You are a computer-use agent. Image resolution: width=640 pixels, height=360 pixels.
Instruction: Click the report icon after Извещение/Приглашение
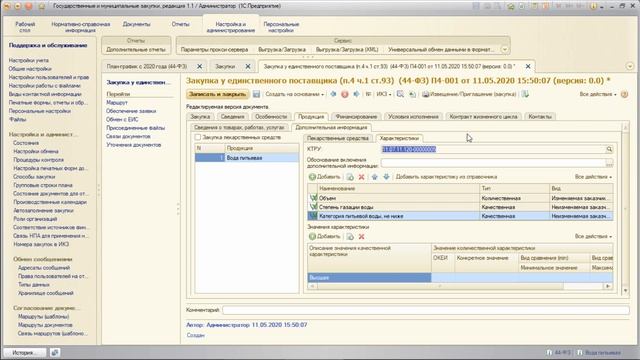coord(525,94)
